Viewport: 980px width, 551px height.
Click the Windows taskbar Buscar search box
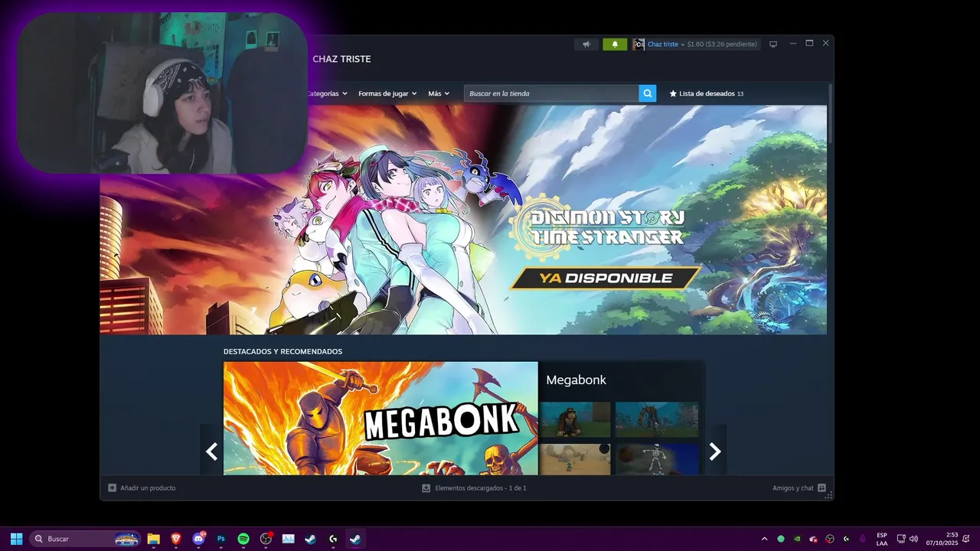pyautogui.click(x=86, y=539)
